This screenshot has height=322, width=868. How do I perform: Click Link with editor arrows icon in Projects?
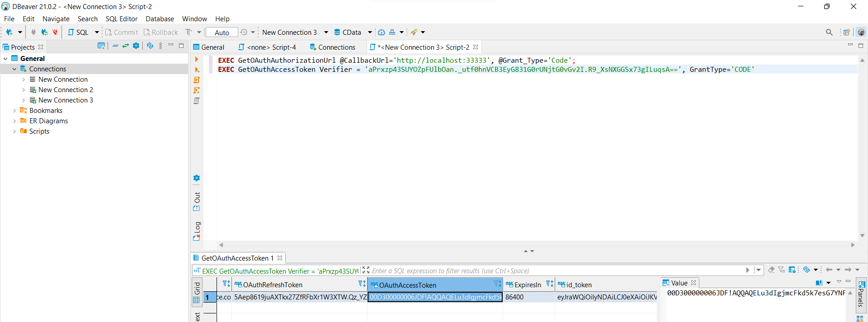tap(126, 46)
